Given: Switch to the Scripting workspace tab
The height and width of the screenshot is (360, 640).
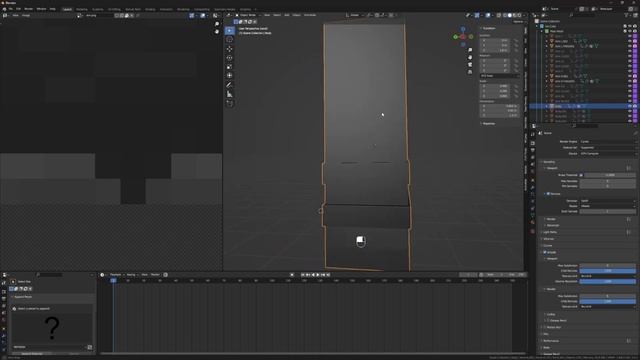Looking at the screenshot, I should [x=246, y=9].
